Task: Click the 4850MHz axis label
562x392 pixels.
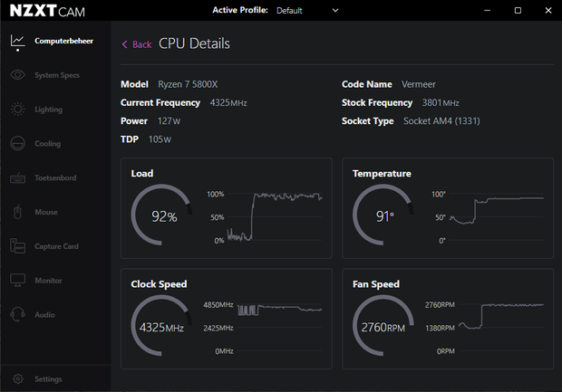Action: 218,305
